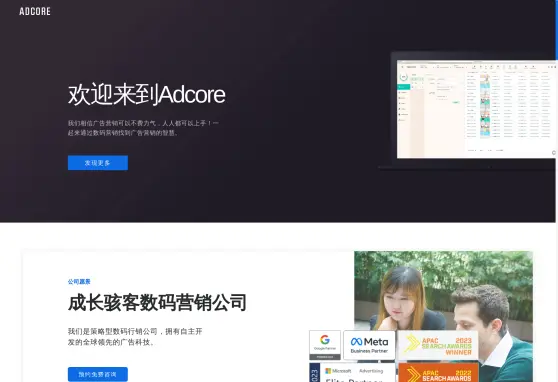
Task: Click Microsoft Advertising partner badge
Action: [x=352, y=372]
